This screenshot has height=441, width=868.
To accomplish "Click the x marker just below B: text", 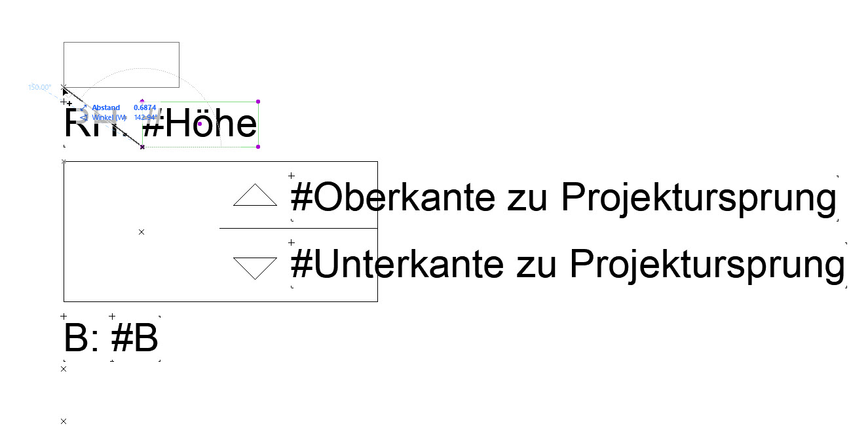I will click(x=64, y=369).
